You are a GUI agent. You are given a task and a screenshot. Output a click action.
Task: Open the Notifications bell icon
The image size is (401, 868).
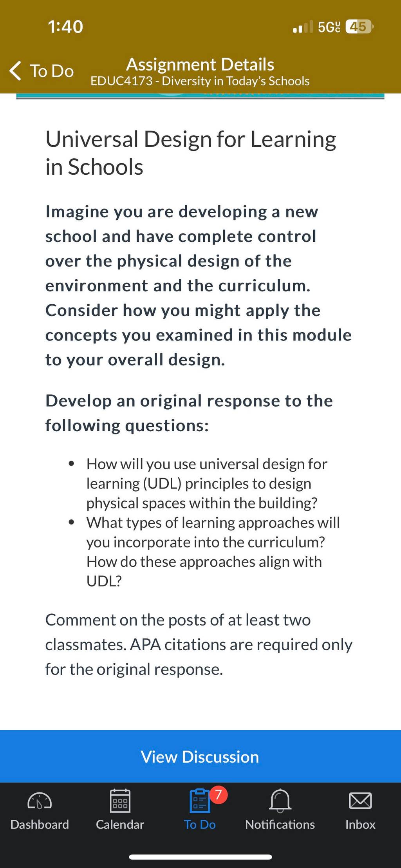(280, 800)
